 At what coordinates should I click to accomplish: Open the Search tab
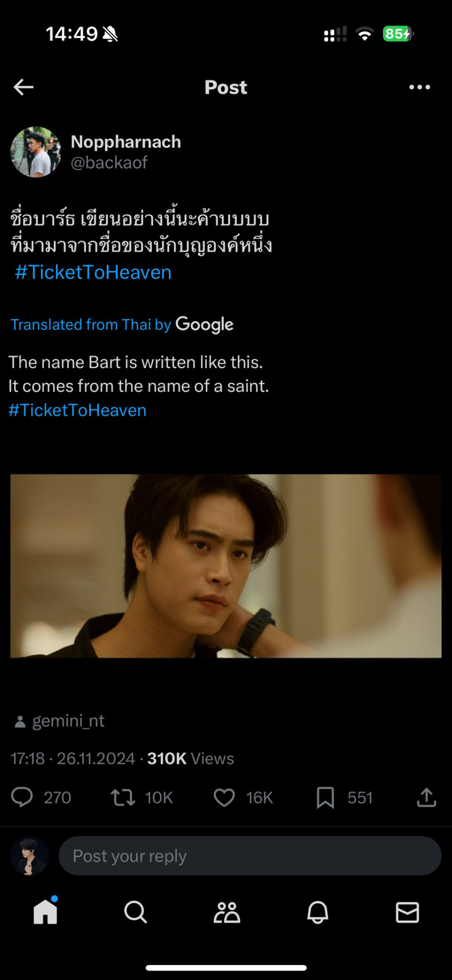pos(135,912)
